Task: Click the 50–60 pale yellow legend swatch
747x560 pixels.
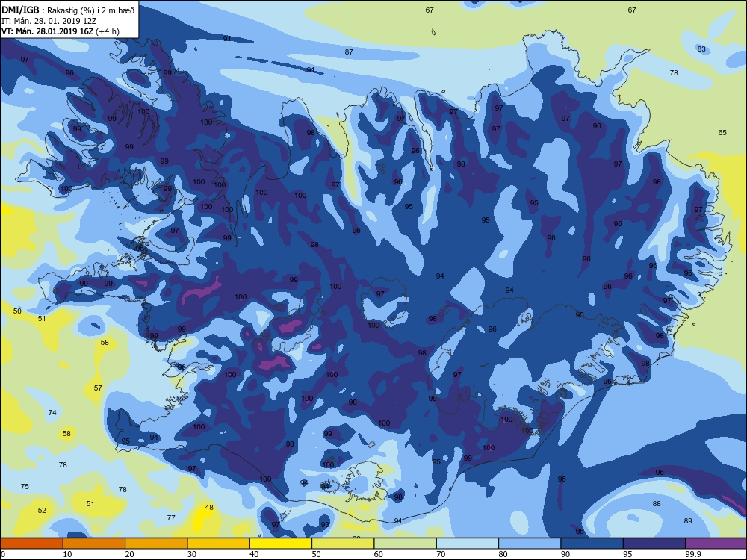Action: click(x=343, y=544)
